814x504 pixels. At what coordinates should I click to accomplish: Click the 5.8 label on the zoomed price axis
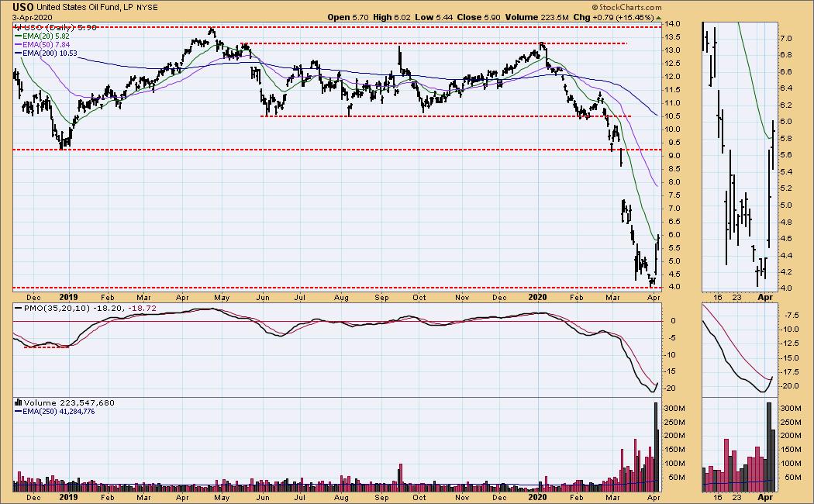pyautogui.click(x=785, y=139)
